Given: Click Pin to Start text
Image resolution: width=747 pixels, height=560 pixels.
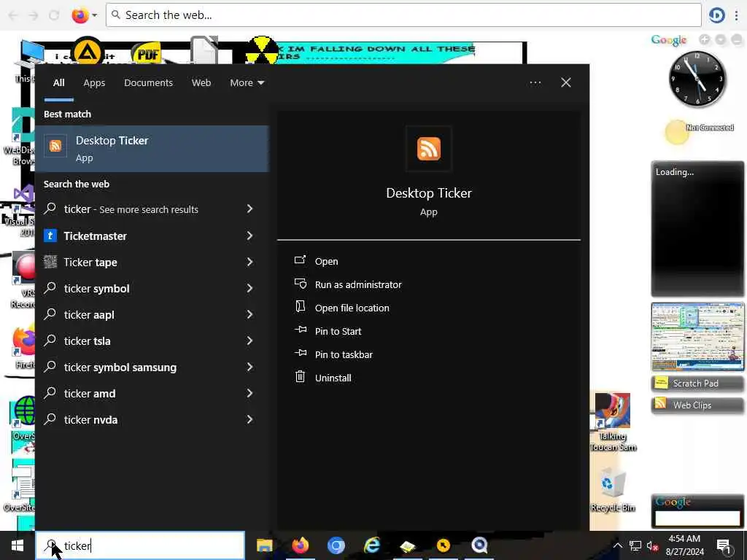Looking at the screenshot, I should tap(338, 331).
